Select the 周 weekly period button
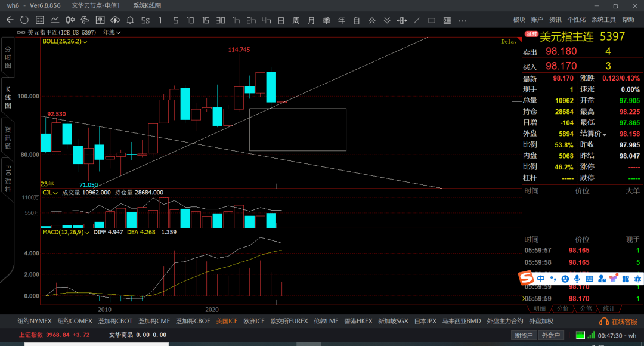Screen dimensions: 644x346 pos(296,20)
